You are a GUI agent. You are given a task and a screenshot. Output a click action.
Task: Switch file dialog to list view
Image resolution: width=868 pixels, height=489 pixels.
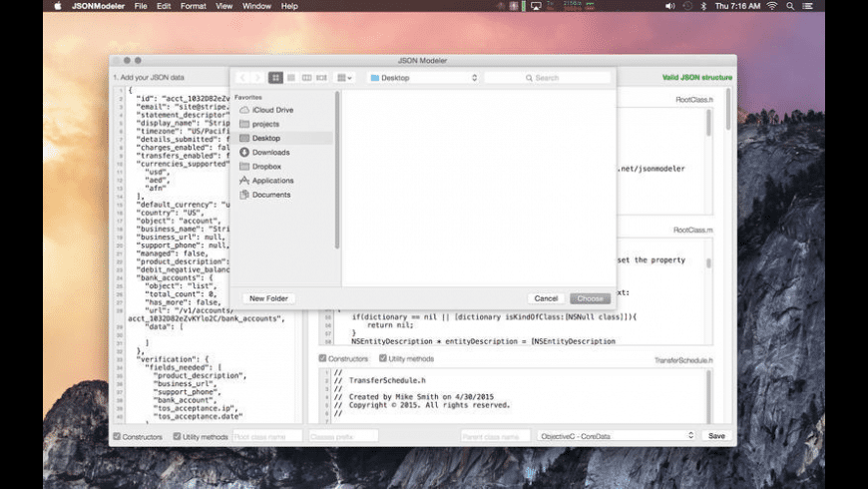(290, 78)
